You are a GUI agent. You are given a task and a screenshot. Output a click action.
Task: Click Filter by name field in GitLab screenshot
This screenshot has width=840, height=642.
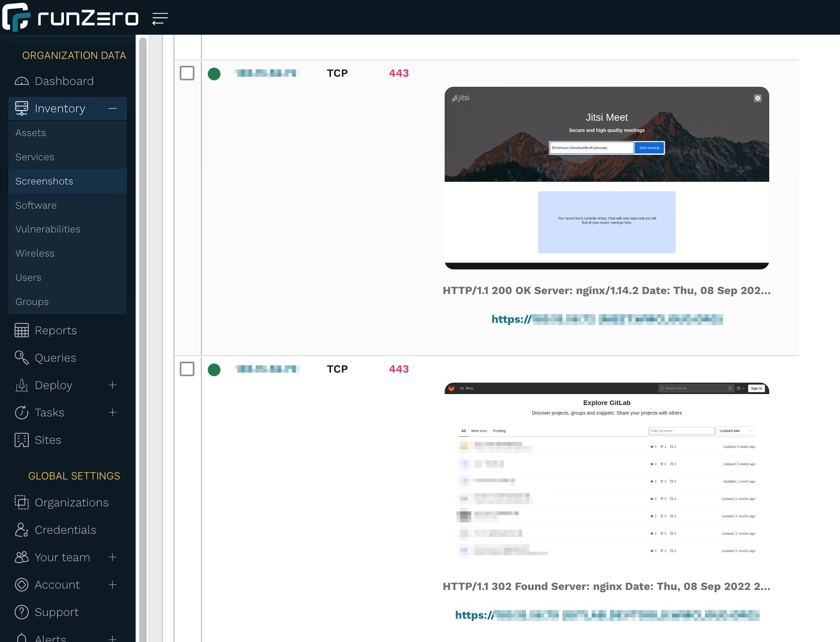click(682, 431)
